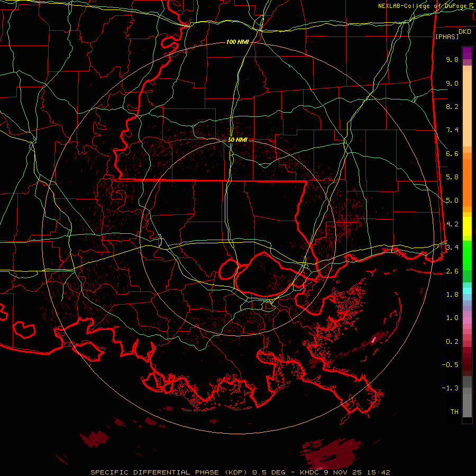Click the -1.3 scale value
476x476 pixels.
450,388
